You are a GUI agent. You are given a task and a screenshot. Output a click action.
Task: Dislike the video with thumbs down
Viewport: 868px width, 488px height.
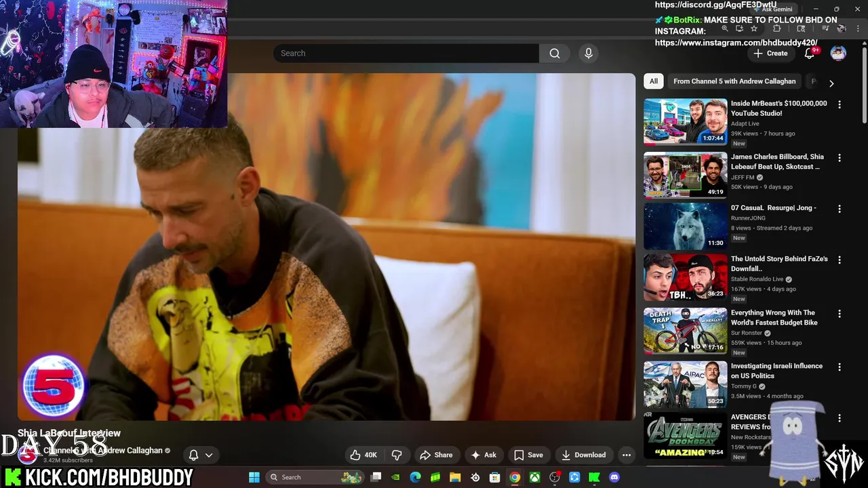click(397, 455)
